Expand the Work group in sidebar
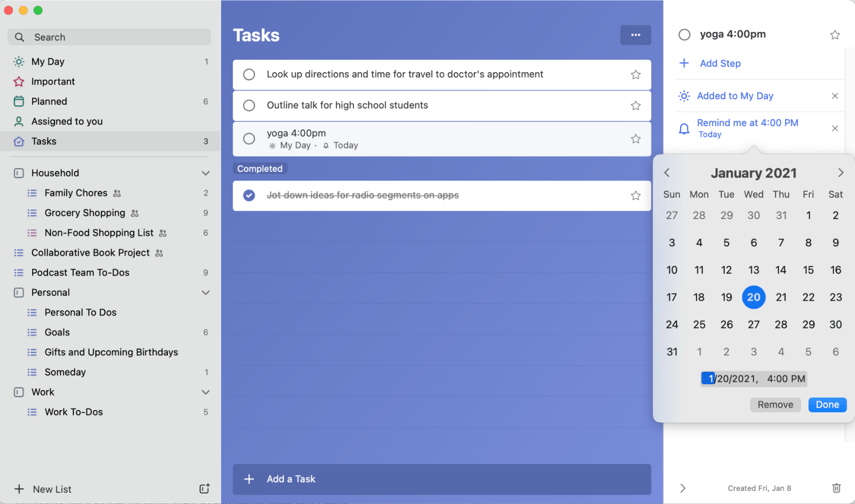This screenshot has width=855, height=504. coord(204,392)
